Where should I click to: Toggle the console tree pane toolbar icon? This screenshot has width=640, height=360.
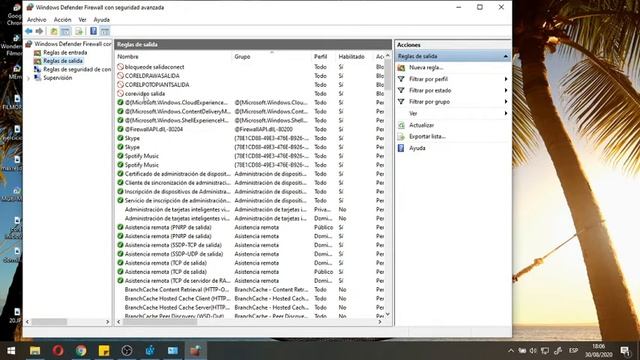pos(65,31)
